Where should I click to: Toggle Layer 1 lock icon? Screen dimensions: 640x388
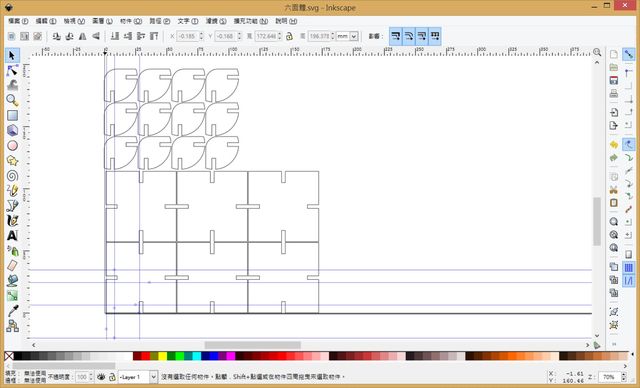pyautogui.click(x=112, y=377)
